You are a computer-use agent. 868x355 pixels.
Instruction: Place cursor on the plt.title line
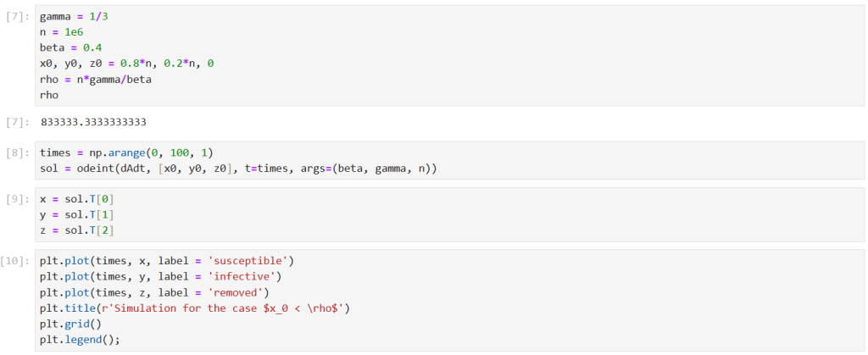click(194, 308)
